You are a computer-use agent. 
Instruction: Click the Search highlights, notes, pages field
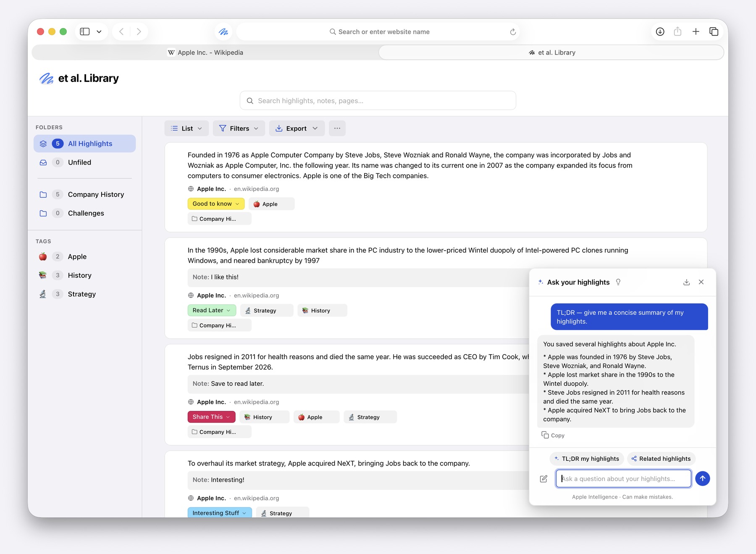pos(378,101)
